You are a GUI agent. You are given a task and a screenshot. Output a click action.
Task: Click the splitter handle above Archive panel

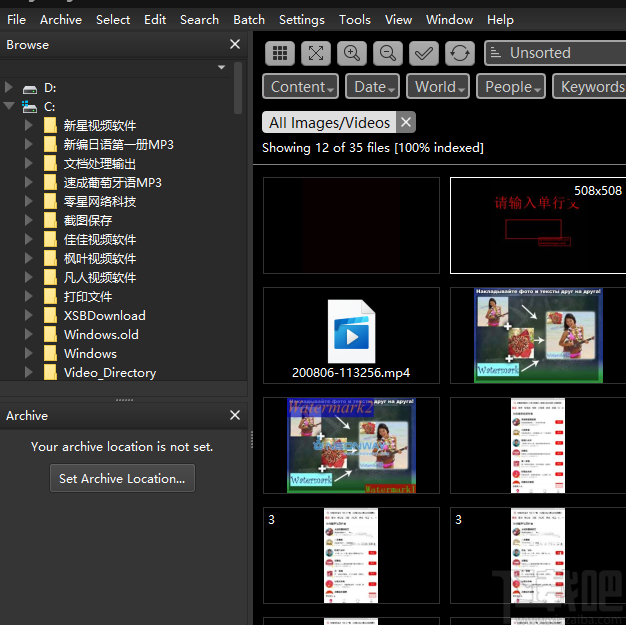coord(124,399)
